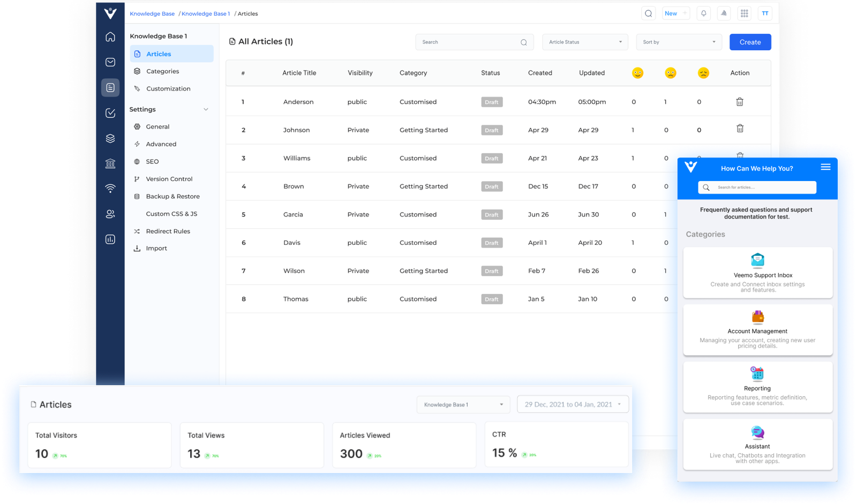Viewport: 857px width, 504px height.
Task: Click the sad face column header
Action: pyautogui.click(x=703, y=73)
